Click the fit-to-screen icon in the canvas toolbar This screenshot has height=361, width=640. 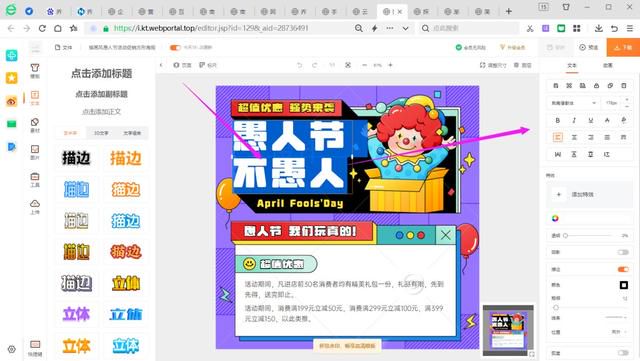click(x=348, y=65)
